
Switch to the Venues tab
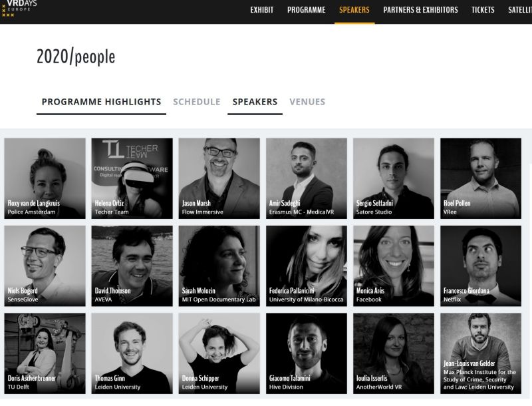307,102
